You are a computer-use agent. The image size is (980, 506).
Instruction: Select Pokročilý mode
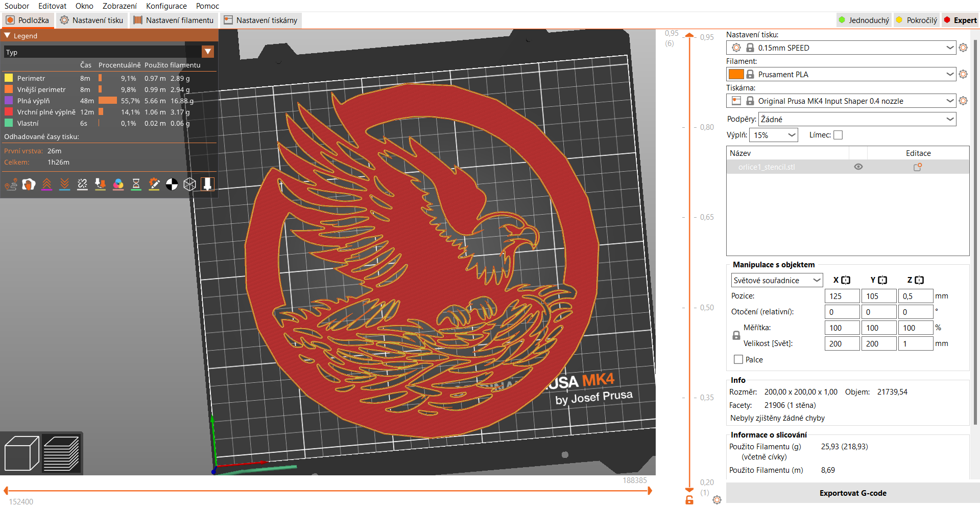917,20
